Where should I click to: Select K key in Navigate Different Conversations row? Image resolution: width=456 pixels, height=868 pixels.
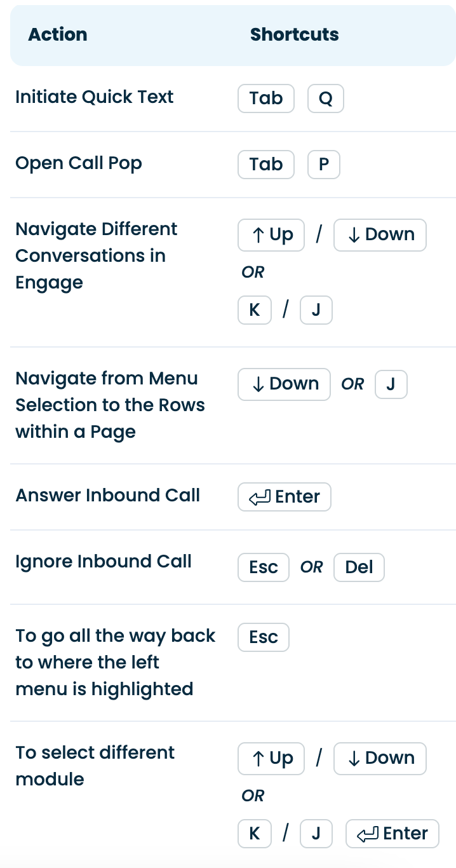click(x=255, y=311)
